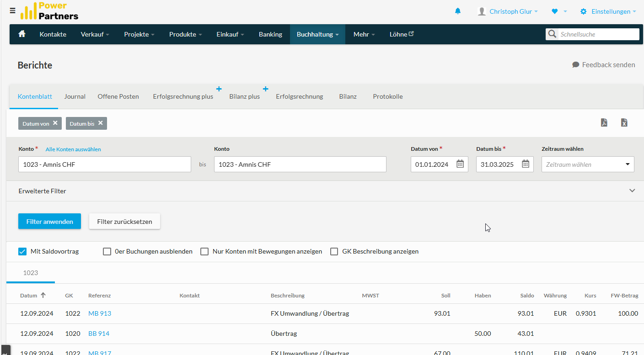Open the Buchhaltung menu
644x355 pixels.
click(x=317, y=34)
